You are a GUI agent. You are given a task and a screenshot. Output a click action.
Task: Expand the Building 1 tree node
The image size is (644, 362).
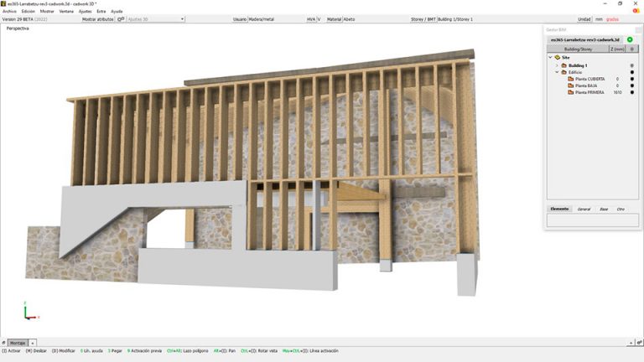[557, 65]
